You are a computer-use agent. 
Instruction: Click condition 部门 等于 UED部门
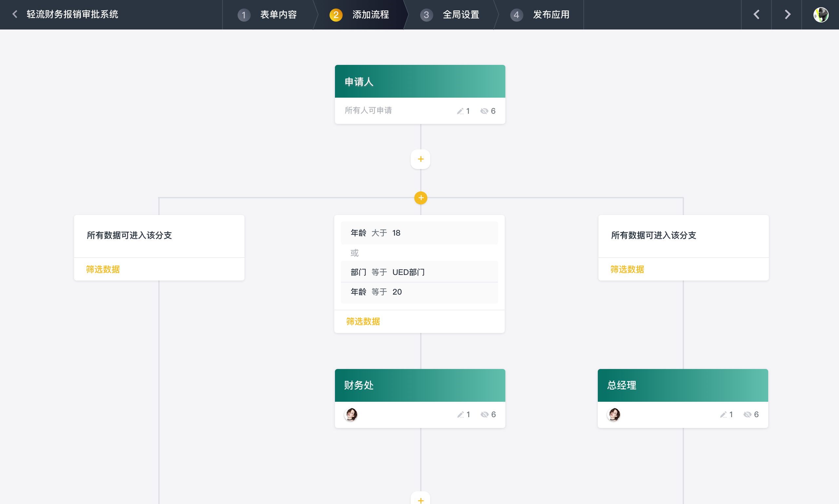coord(419,272)
